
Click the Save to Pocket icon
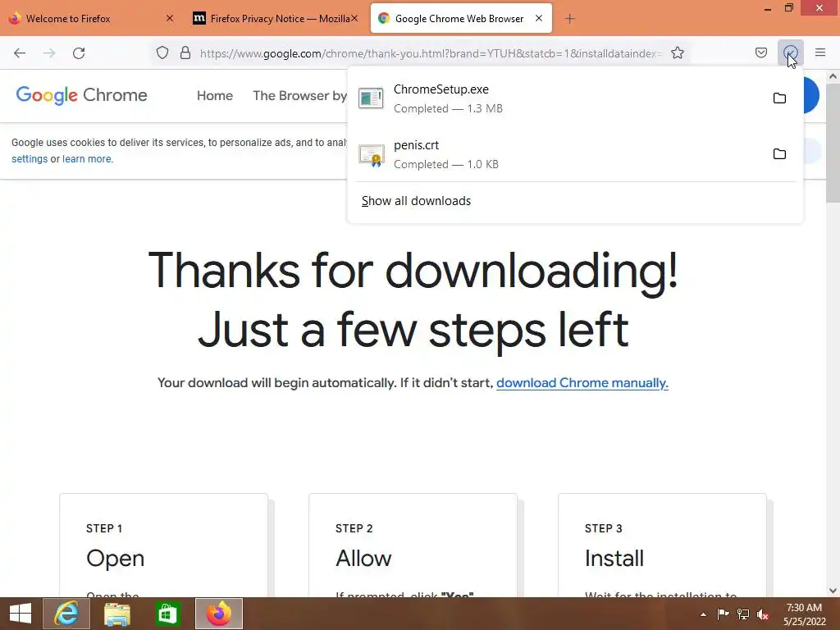pos(761,52)
